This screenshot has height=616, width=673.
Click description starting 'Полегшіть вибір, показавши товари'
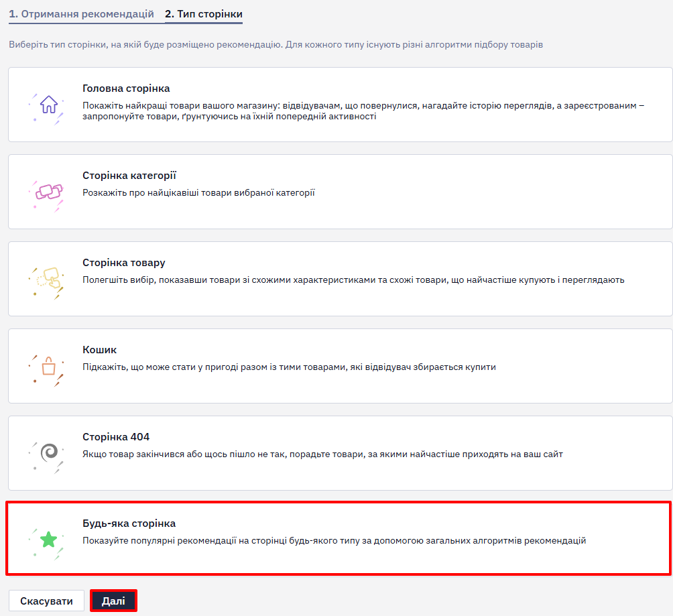(353, 280)
